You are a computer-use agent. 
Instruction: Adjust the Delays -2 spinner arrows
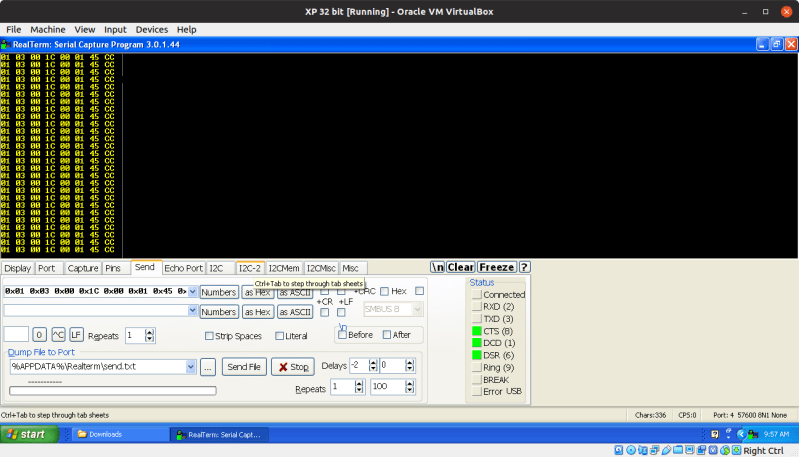(373, 365)
